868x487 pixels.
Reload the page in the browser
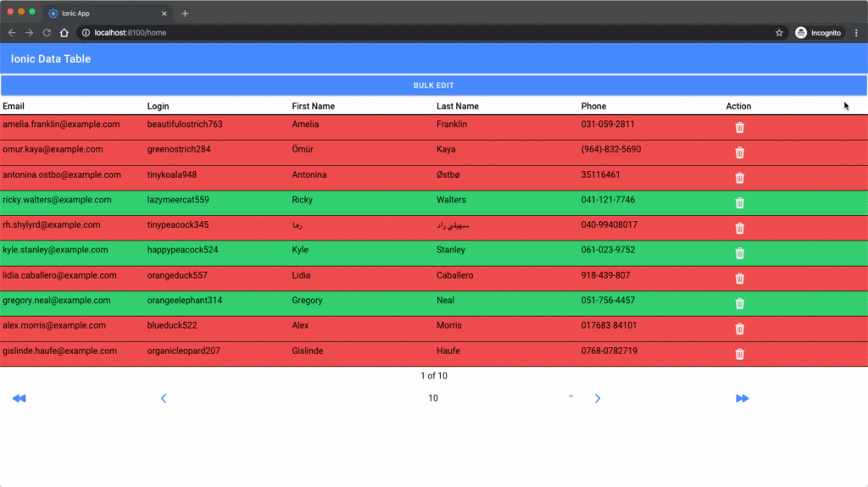[x=47, y=33]
